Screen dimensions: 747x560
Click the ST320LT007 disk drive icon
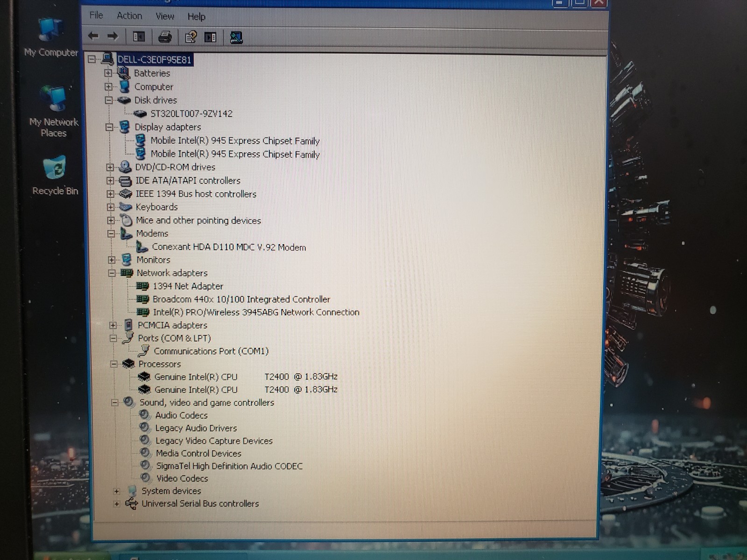point(140,113)
